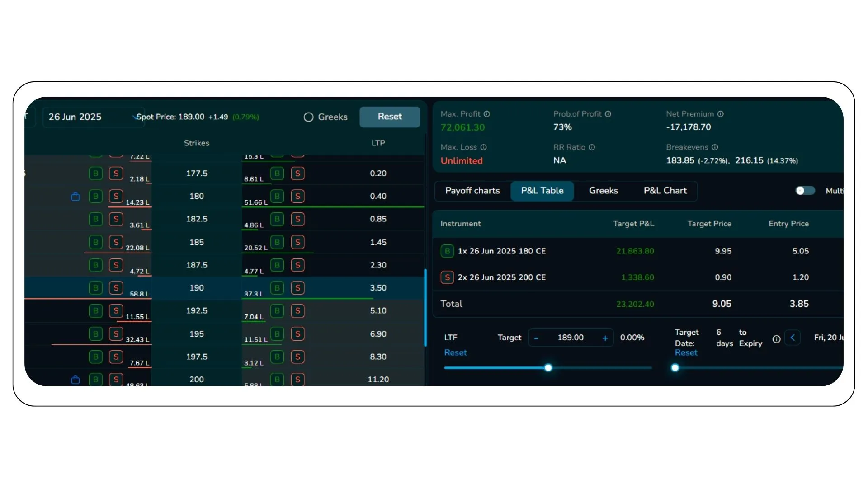868x488 pixels.
Task: Open the Greeks tab in the analysis panel
Action: pyautogui.click(x=603, y=191)
